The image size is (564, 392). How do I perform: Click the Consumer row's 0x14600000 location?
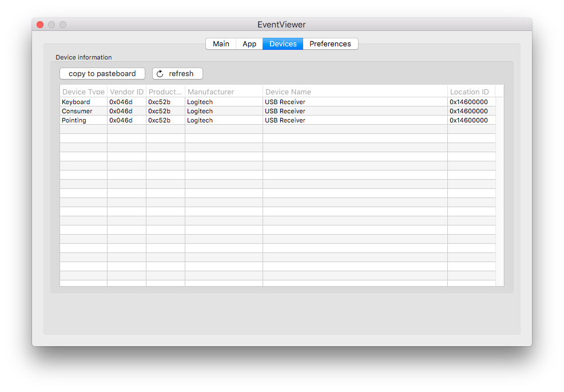click(468, 111)
